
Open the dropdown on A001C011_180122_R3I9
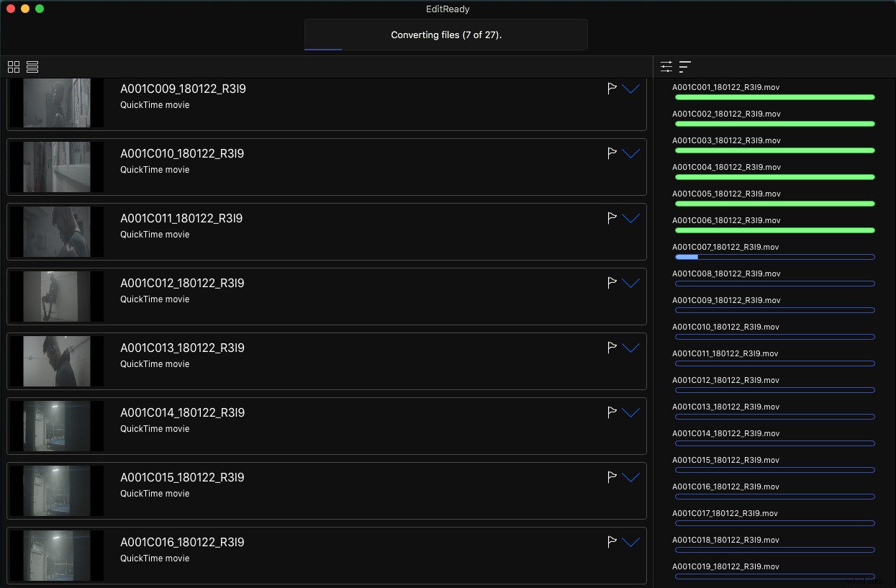[631, 219]
